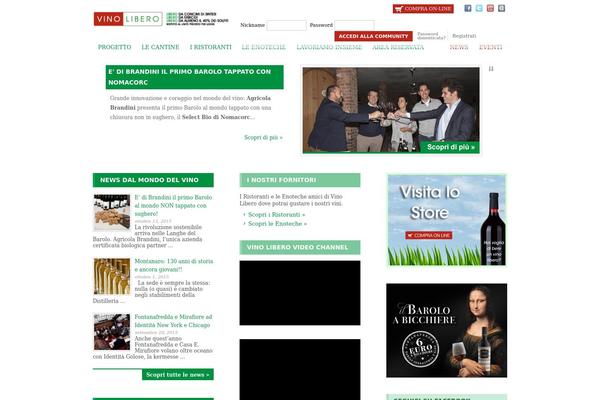600x400 pixels.
Task: Play the second black video below
Action: (x=300, y=370)
